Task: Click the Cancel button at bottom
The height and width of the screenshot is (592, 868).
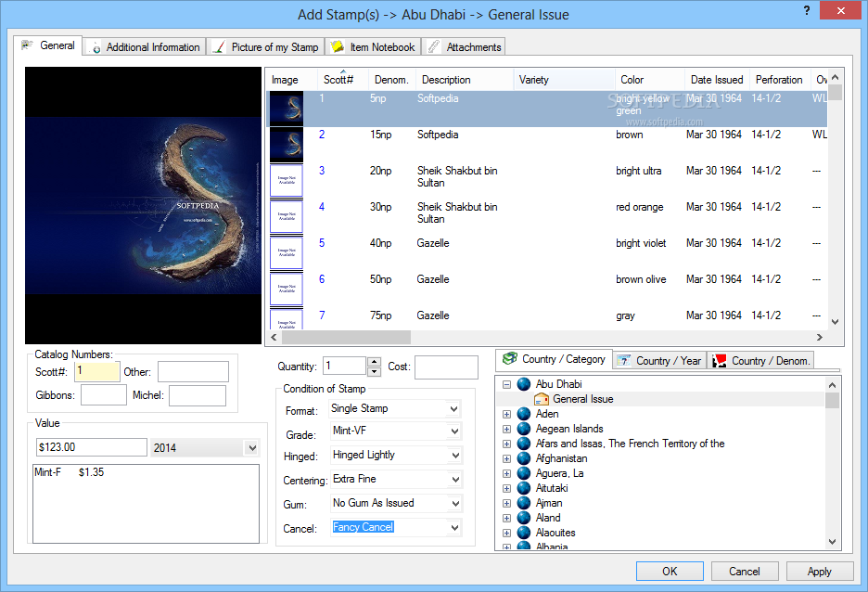Action: tap(745, 571)
